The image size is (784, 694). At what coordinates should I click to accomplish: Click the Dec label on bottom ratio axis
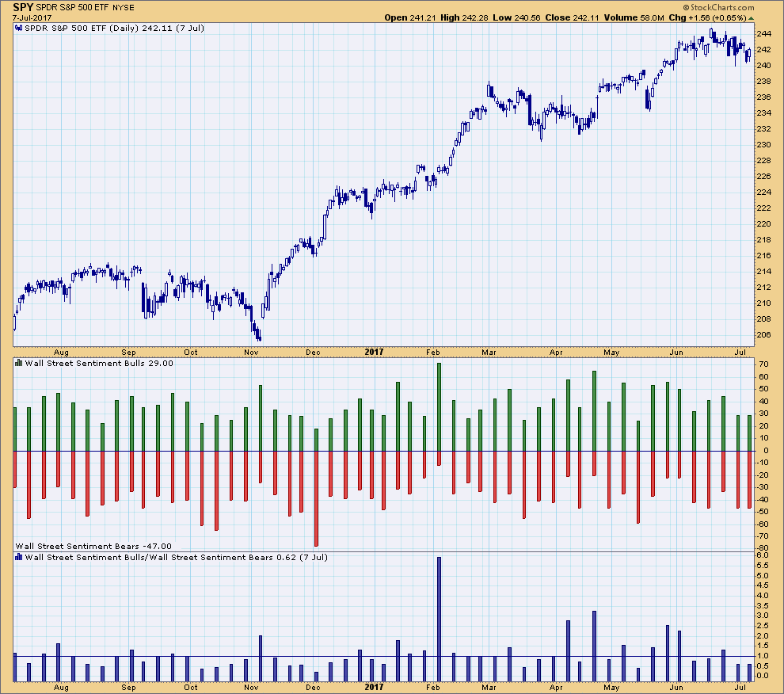click(x=313, y=688)
